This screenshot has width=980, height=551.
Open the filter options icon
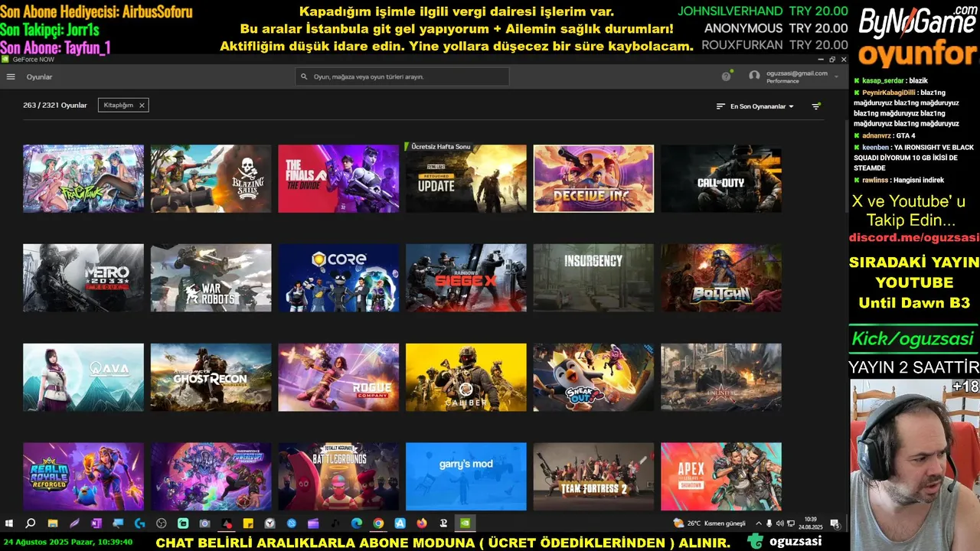[816, 106]
